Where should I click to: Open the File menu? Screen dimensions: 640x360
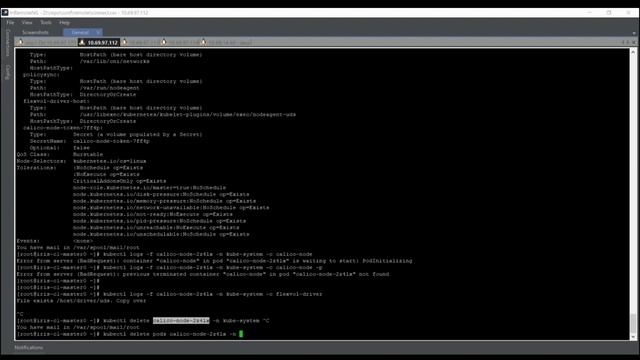click(x=10, y=22)
